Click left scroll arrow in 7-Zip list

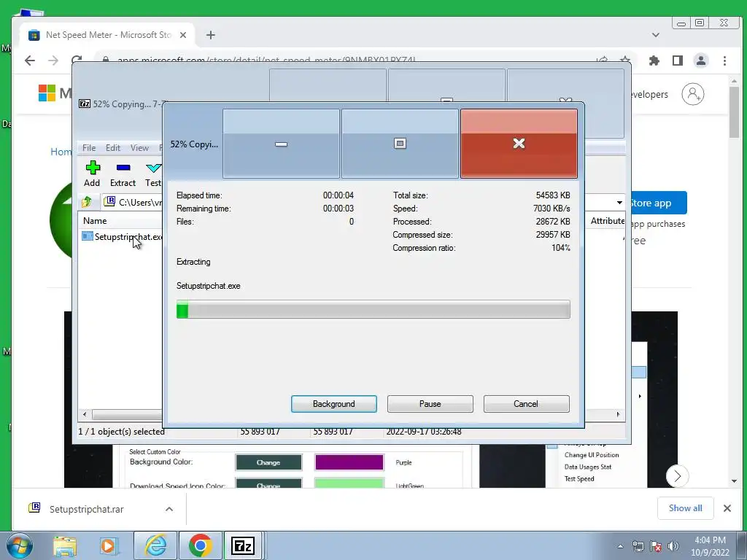85,414
